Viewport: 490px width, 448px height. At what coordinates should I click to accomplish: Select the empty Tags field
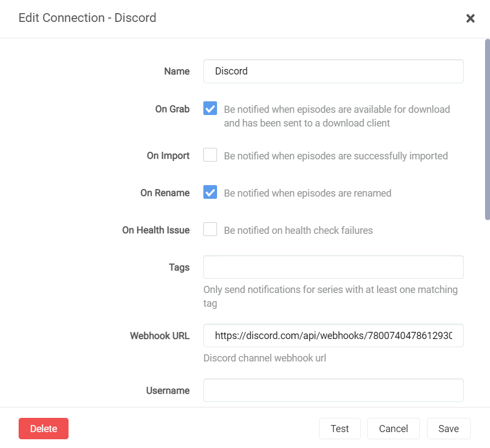click(x=333, y=267)
